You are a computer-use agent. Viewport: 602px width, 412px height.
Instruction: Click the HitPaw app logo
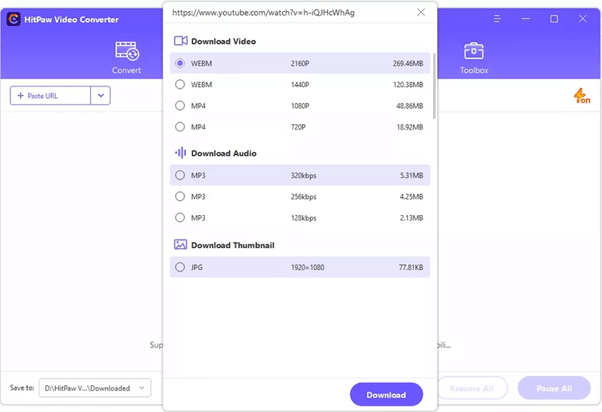[14, 19]
